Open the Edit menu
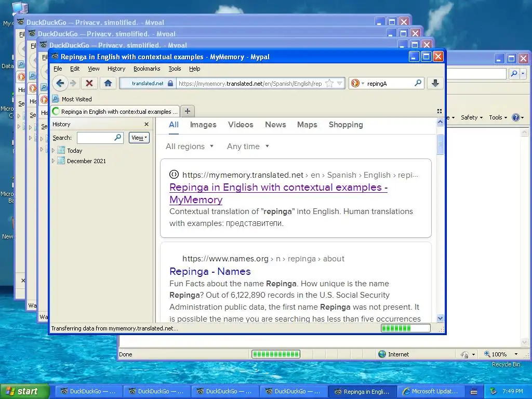 tap(75, 69)
